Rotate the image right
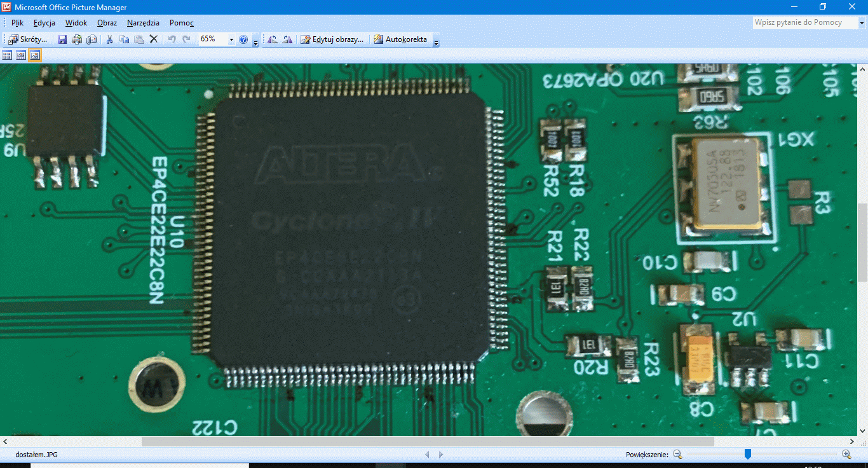868x468 pixels. (x=287, y=39)
